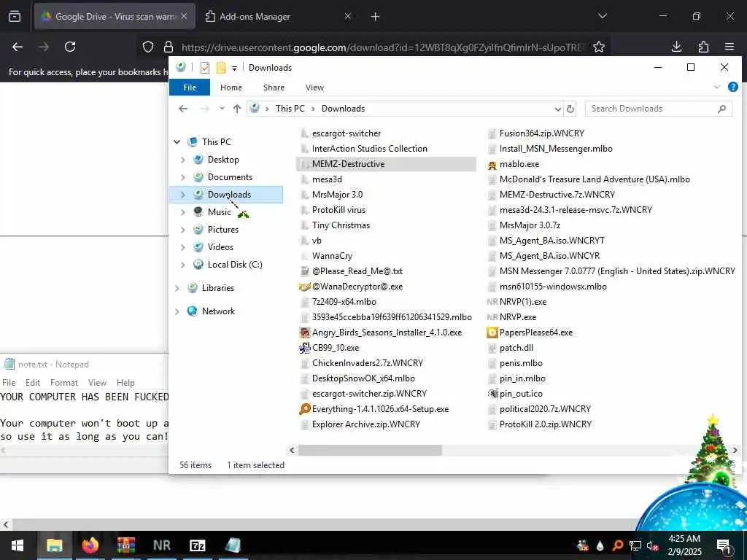Expand Desktop tree node

coord(183,160)
